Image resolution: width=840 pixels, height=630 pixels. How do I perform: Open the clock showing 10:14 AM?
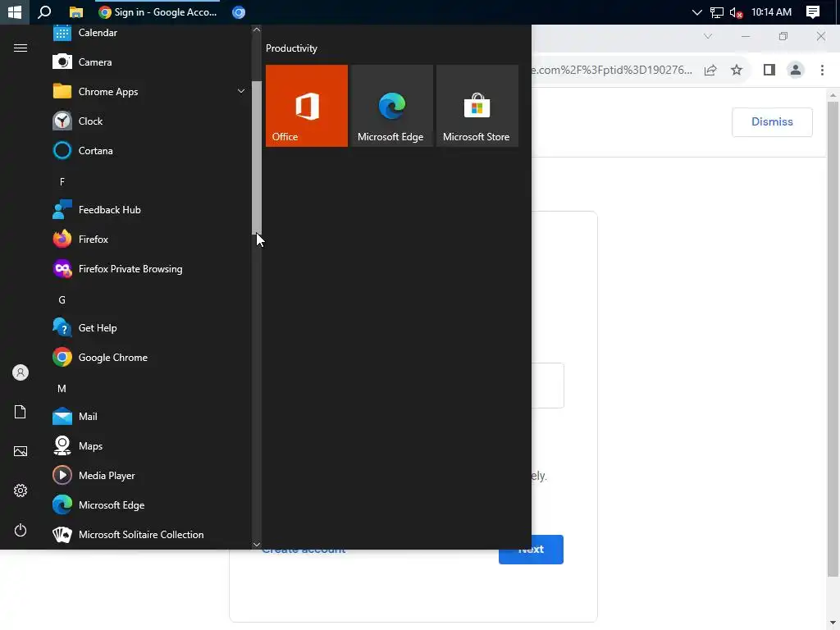pos(771,11)
